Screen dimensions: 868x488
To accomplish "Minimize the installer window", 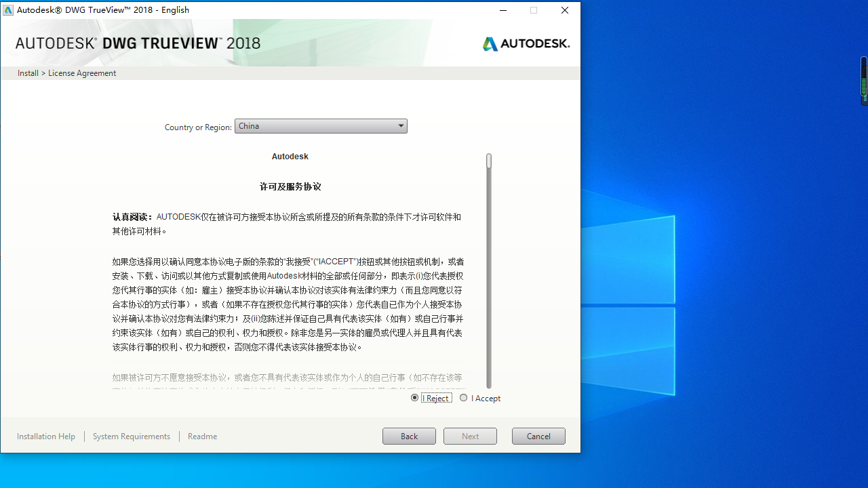I will point(502,10).
